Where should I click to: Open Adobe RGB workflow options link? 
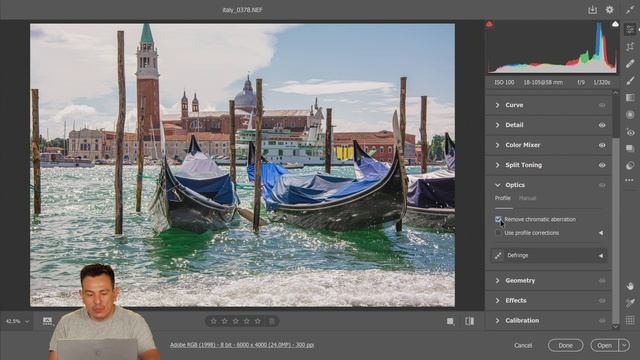(242, 345)
